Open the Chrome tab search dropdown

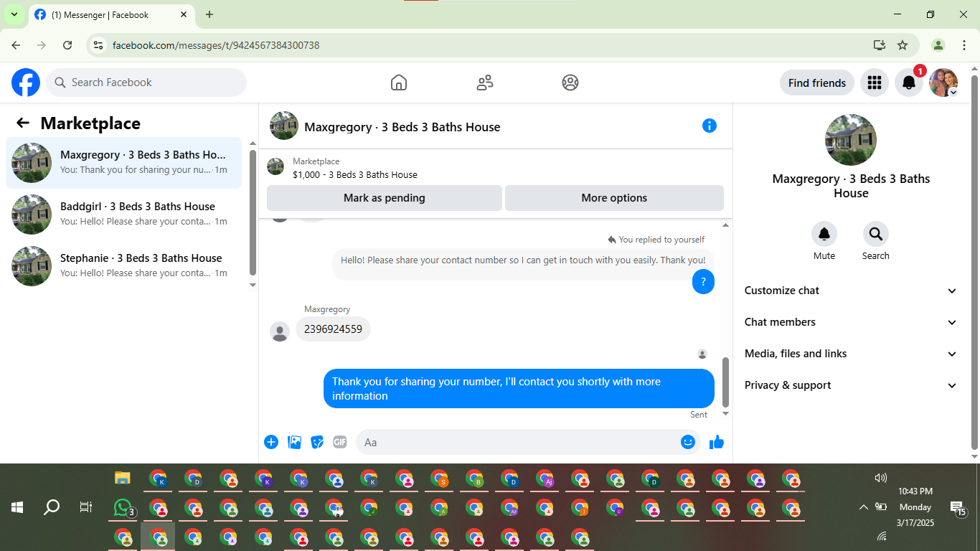[x=14, y=14]
